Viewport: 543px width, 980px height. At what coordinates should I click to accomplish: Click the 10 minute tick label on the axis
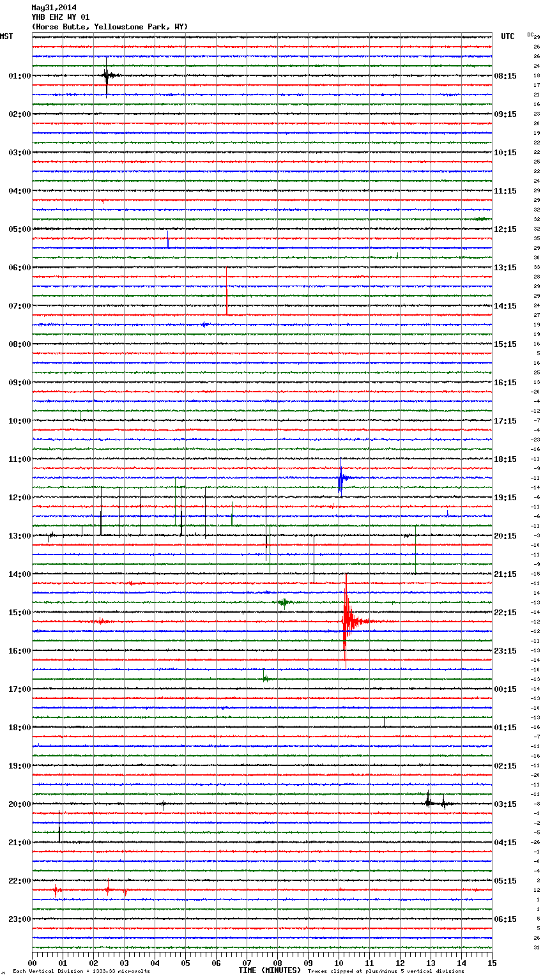pyautogui.click(x=339, y=963)
